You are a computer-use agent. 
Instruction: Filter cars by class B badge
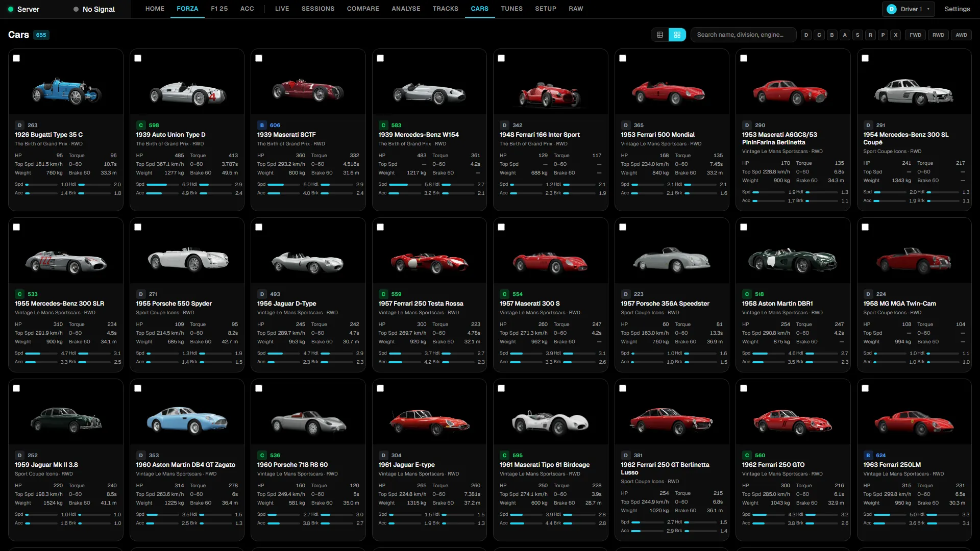pyautogui.click(x=832, y=35)
